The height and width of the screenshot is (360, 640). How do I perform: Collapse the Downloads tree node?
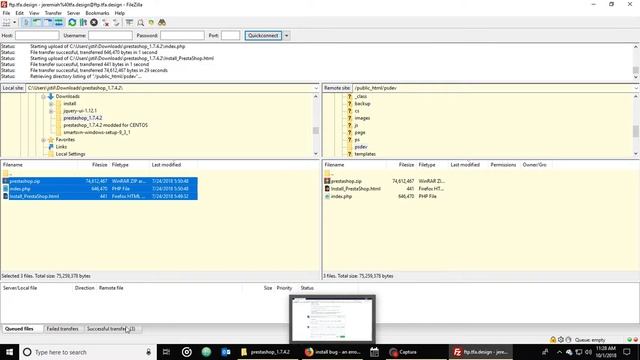[x=43, y=97]
